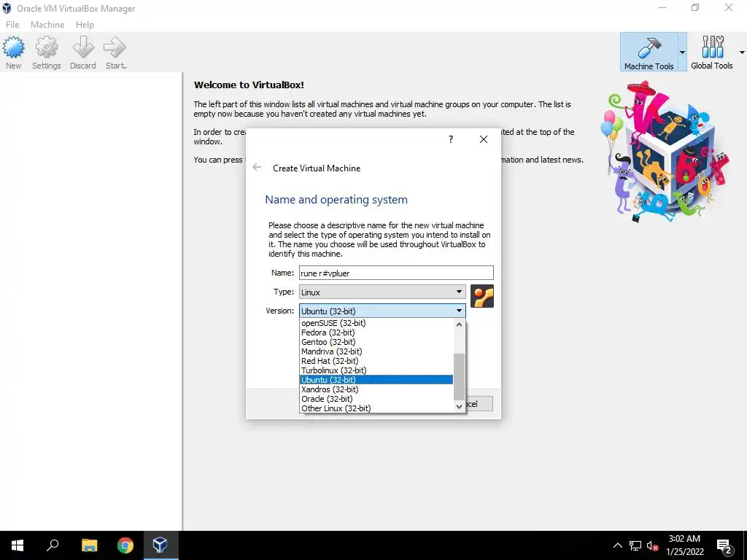Click the muted volume tray icon
The height and width of the screenshot is (560, 747).
tap(652, 545)
